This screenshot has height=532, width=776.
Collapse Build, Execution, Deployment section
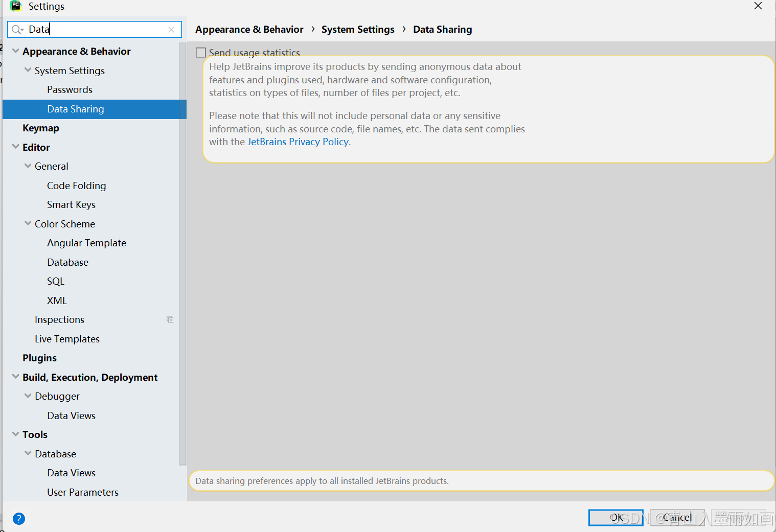[x=16, y=377]
